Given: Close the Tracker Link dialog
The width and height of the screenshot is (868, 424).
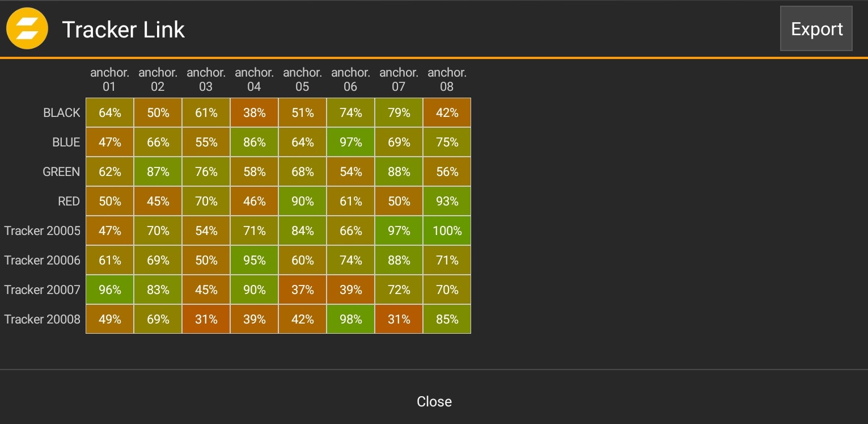Looking at the screenshot, I should (x=434, y=401).
